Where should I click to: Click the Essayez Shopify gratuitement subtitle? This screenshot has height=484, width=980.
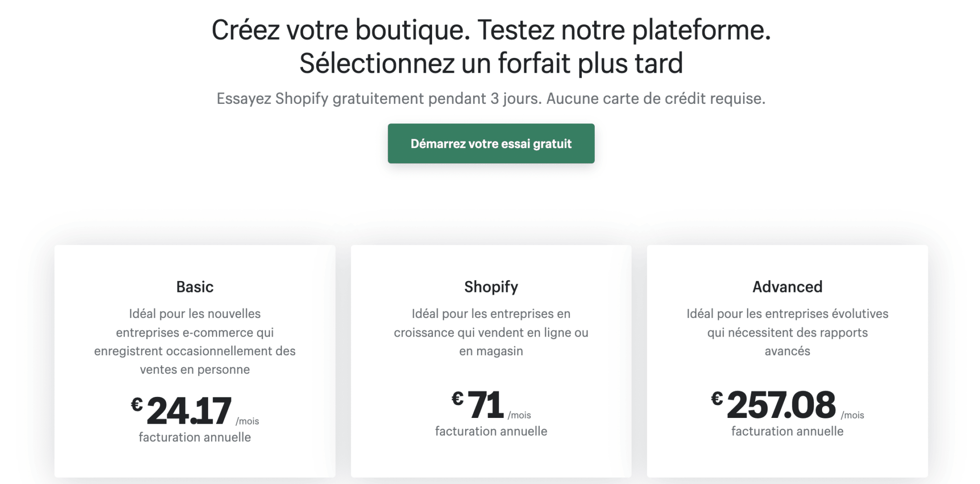(491, 99)
